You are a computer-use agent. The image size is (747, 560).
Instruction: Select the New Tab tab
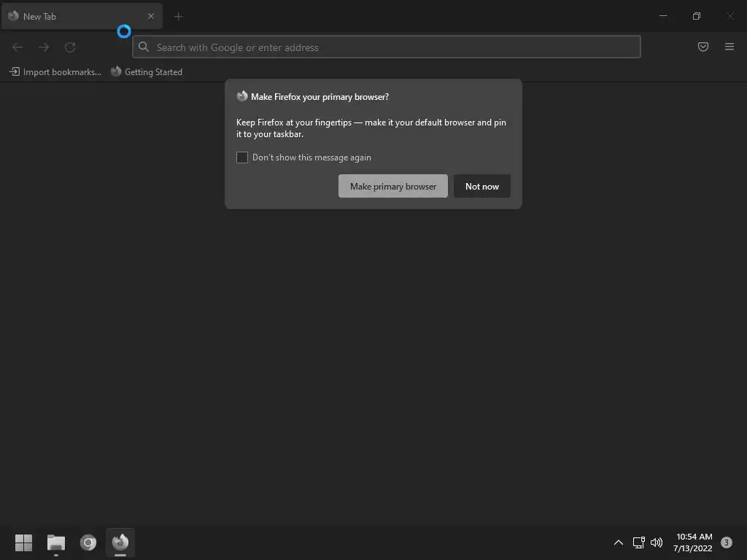(82, 16)
